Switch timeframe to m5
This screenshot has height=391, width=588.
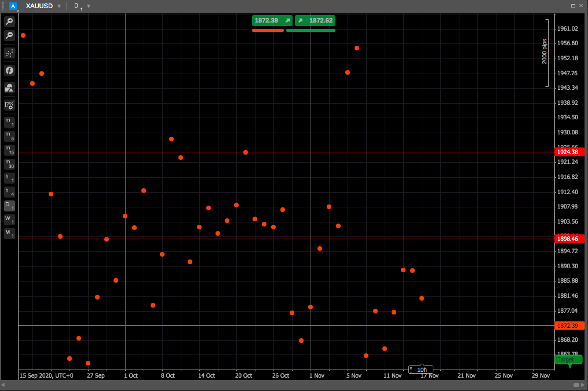[9, 136]
